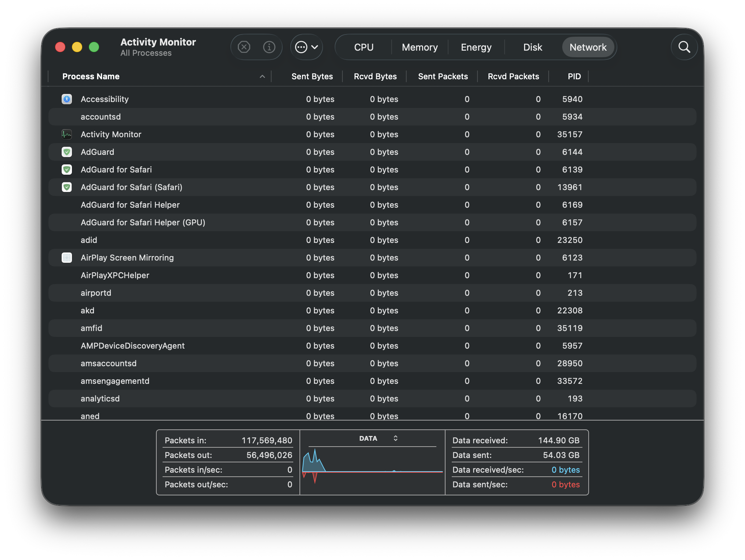
Task: Click the Activity Monitor process icon
Action: click(x=67, y=134)
